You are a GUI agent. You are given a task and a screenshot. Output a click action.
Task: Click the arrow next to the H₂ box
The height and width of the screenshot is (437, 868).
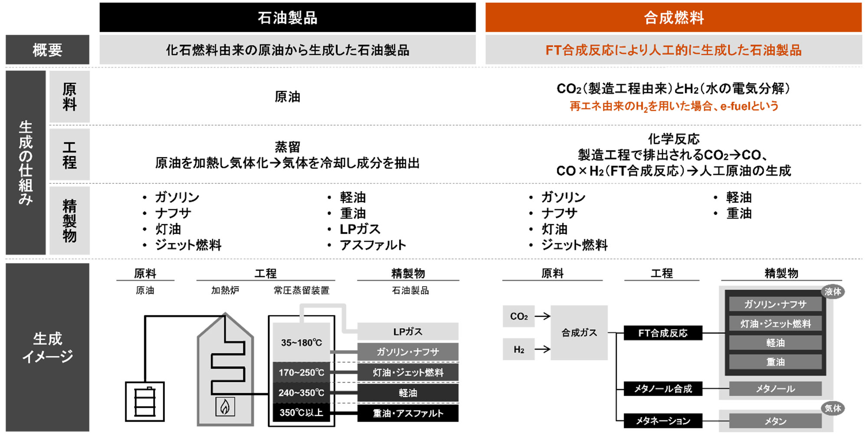pos(542,349)
